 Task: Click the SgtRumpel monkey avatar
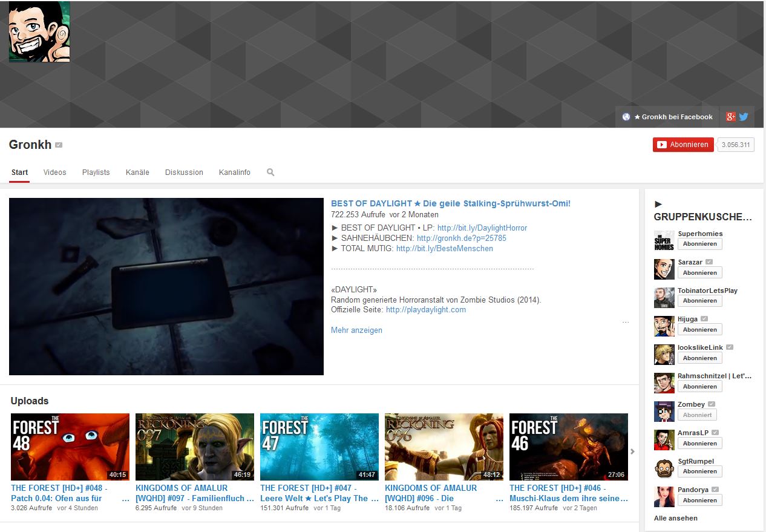[664, 468]
